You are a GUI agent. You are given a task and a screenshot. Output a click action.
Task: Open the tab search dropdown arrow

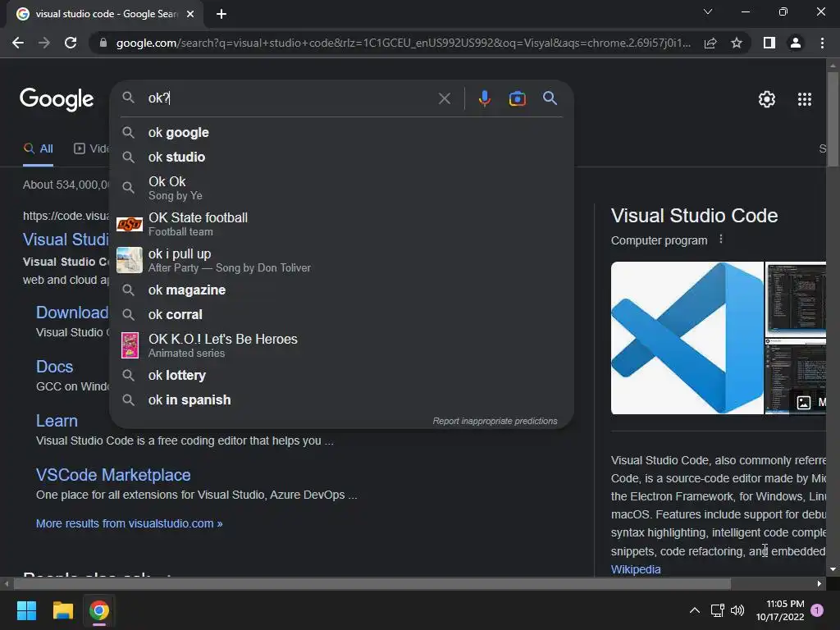click(x=708, y=11)
